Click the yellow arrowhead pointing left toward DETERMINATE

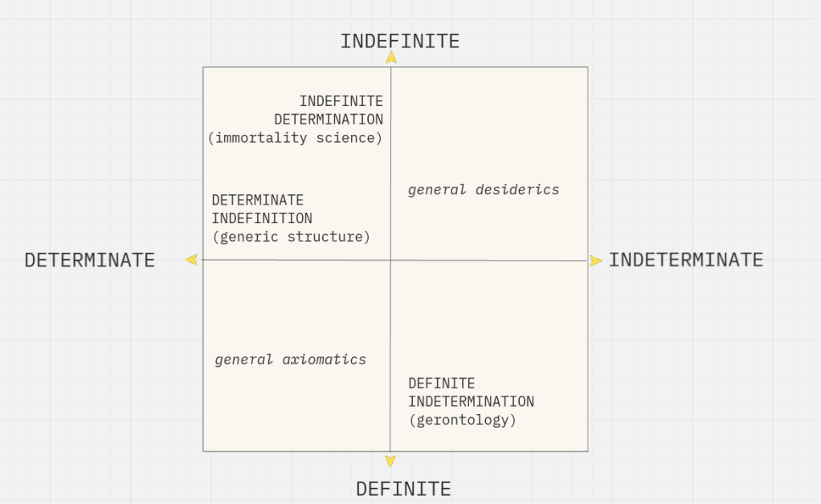[191, 259]
